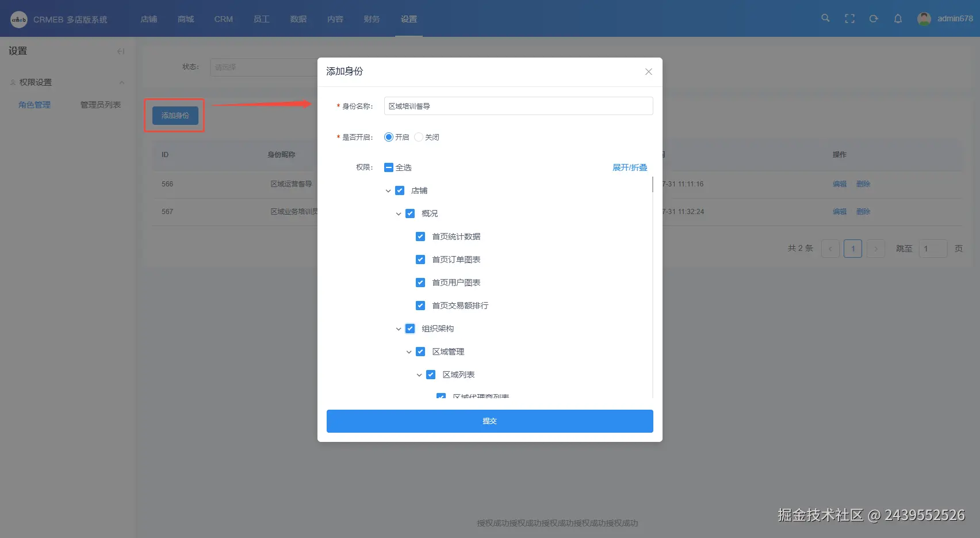The image size is (980, 538).
Task: Uncheck 首页统计数据 checkbox
Action: point(420,236)
